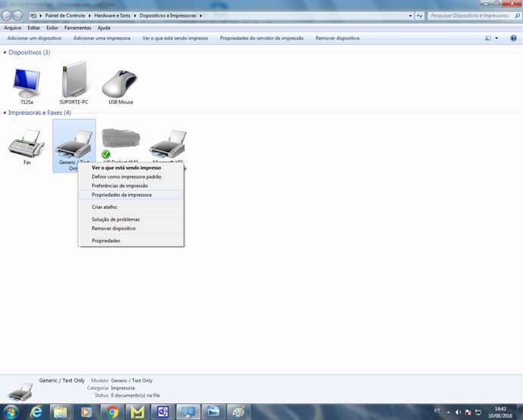Choose Propriedades da impressora in context menu

click(121, 194)
